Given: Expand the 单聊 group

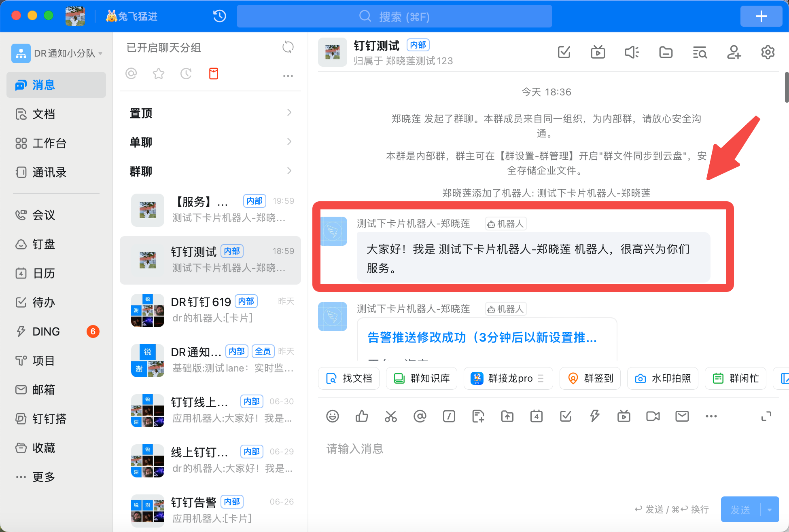Looking at the screenshot, I should [210, 142].
